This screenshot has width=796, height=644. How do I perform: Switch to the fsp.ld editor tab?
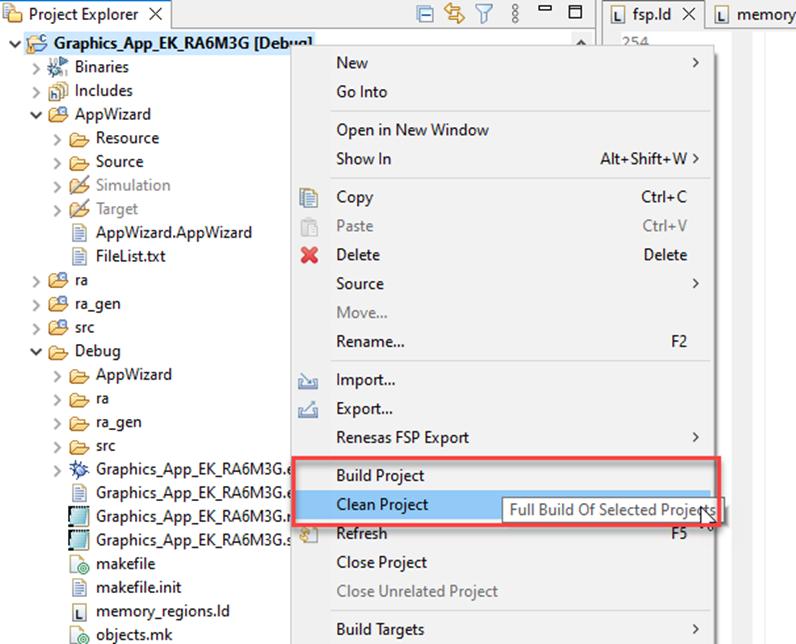pyautogui.click(x=654, y=15)
